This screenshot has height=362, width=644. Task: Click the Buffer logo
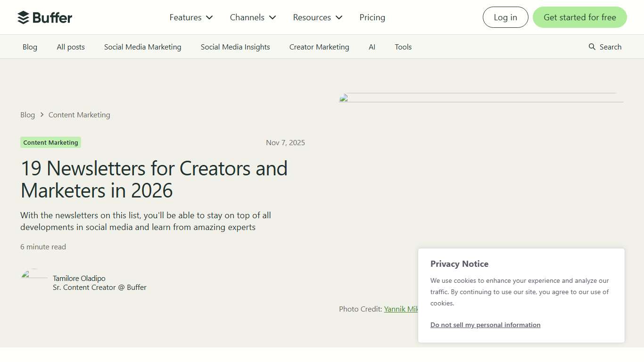pyautogui.click(x=45, y=17)
